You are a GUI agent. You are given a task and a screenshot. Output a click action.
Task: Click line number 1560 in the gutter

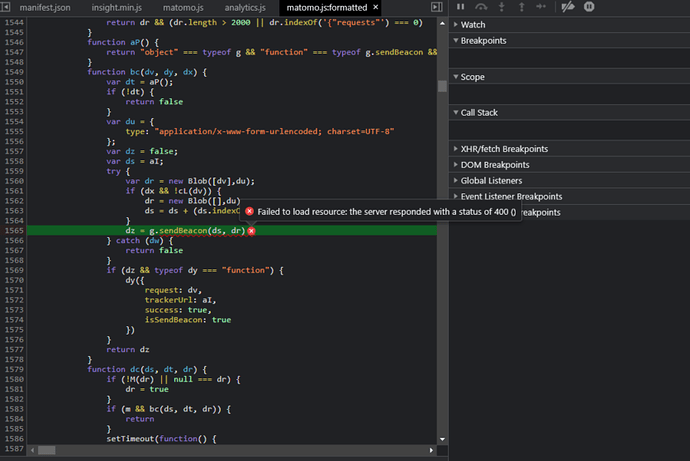point(14,181)
